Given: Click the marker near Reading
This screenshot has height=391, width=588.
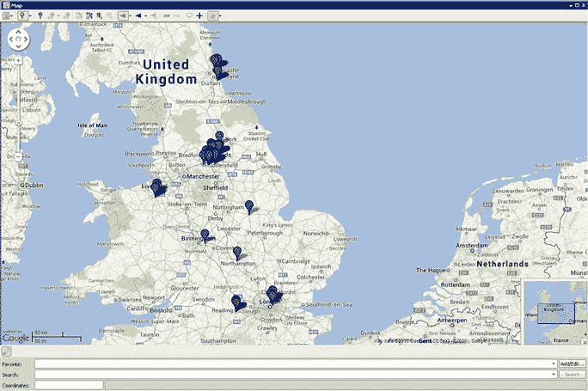Looking at the screenshot, I should click(238, 302).
